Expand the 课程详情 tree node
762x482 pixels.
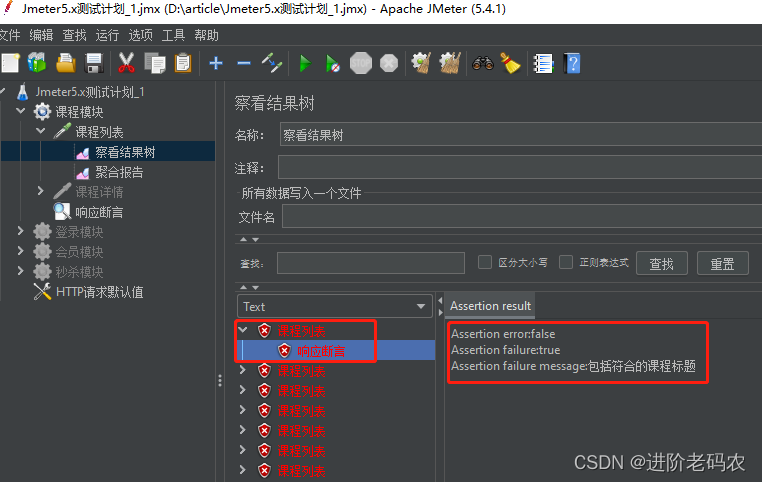(41, 191)
